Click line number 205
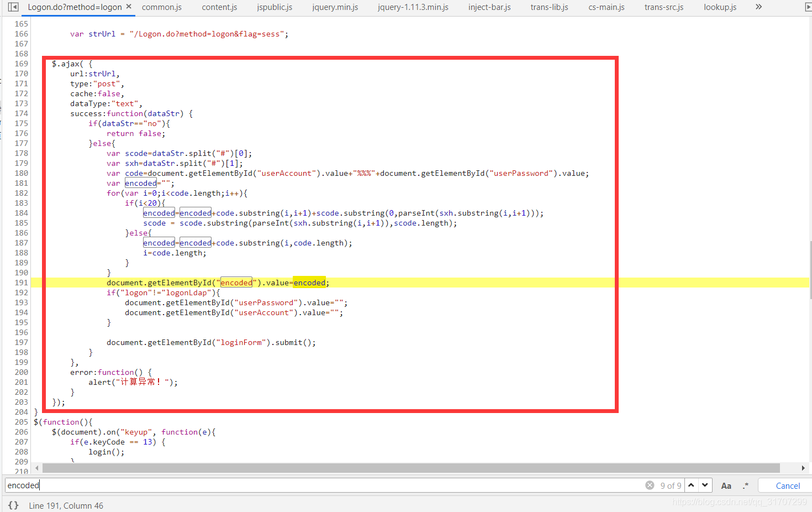This screenshot has height=512, width=812. pyautogui.click(x=21, y=422)
